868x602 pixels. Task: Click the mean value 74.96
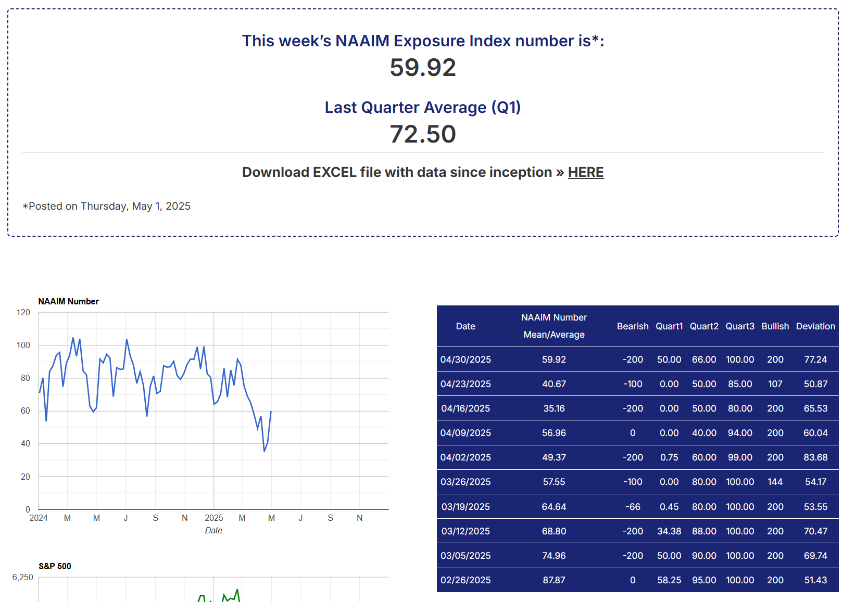point(554,556)
